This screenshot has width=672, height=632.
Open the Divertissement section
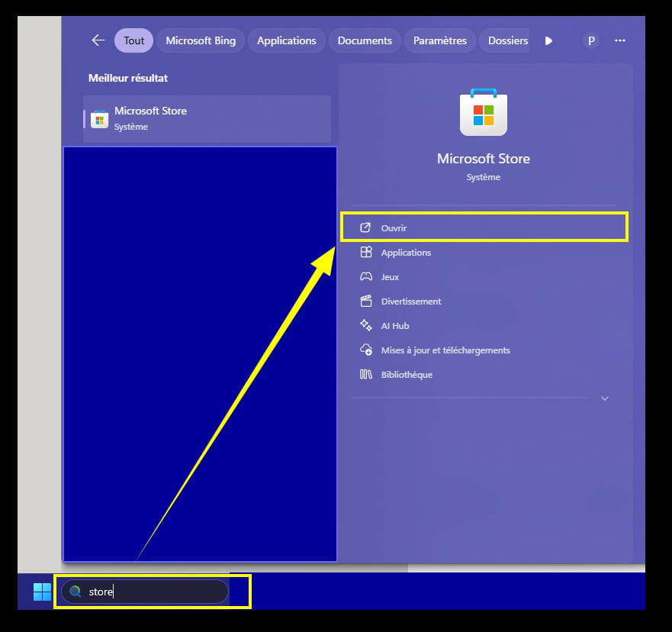click(x=484, y=301)
